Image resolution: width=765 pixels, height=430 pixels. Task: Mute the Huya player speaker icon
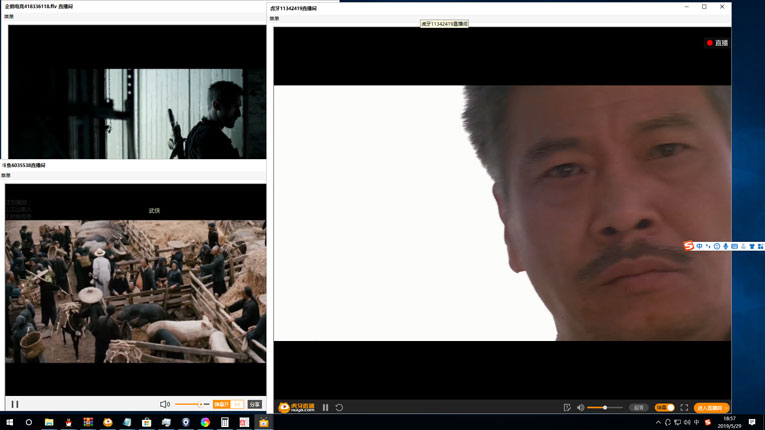(580, 408)
